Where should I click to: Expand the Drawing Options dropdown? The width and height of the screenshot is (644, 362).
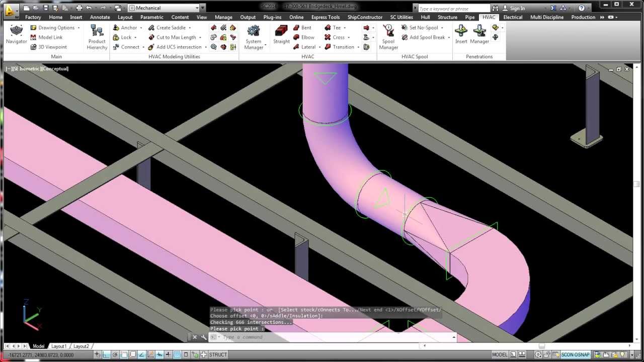(78, 28)
